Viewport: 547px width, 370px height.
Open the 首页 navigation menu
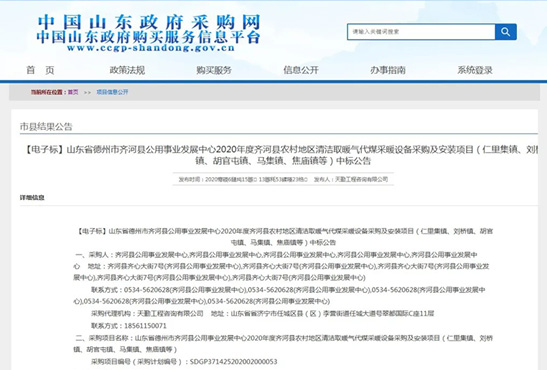(x=40, y=70)
